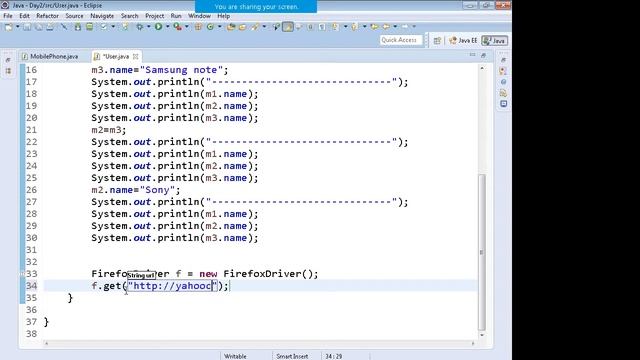Click the editor scroll-down arrow
The width and height of the screenshot is (640, 360).
pyautogui.click(x=482, y=335)
